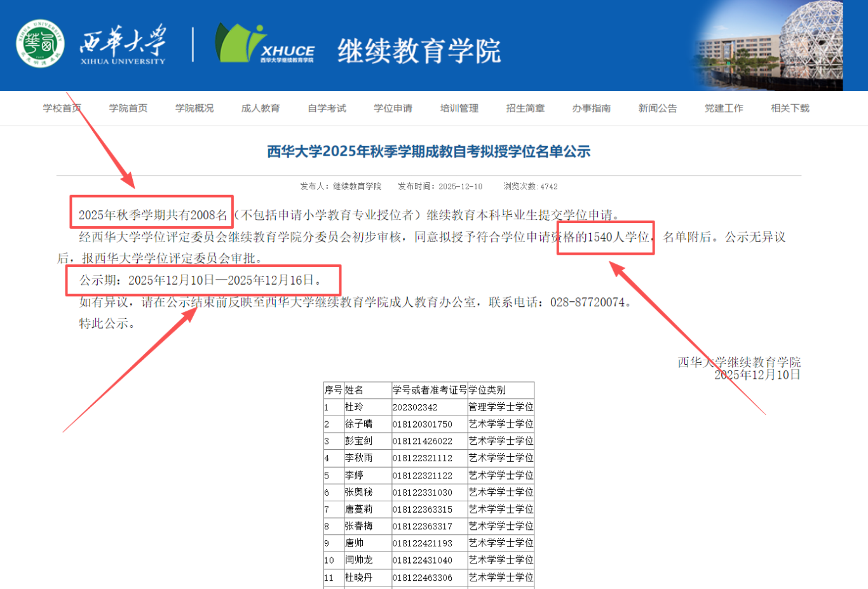
Task: Open the 新闻公告 section
Action: (658, 108)
